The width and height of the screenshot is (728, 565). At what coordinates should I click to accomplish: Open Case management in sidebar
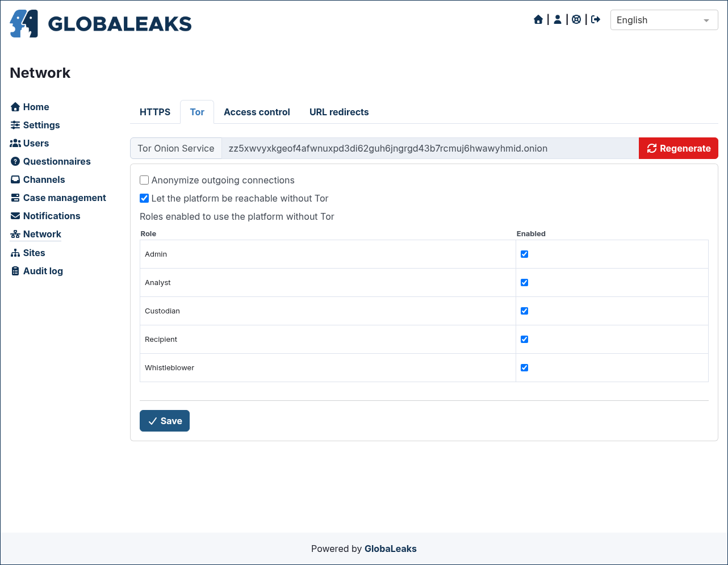[58, 198]
